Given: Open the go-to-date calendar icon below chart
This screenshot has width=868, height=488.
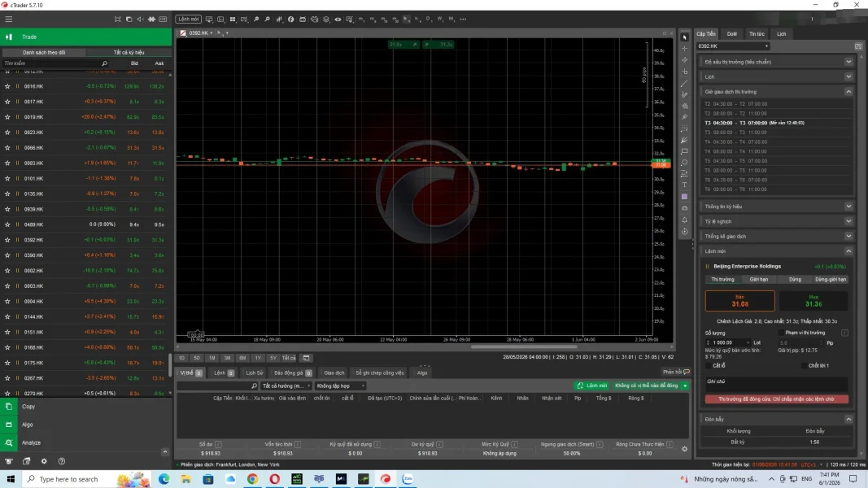Looking at the screenshot, I should coord(306,358).
